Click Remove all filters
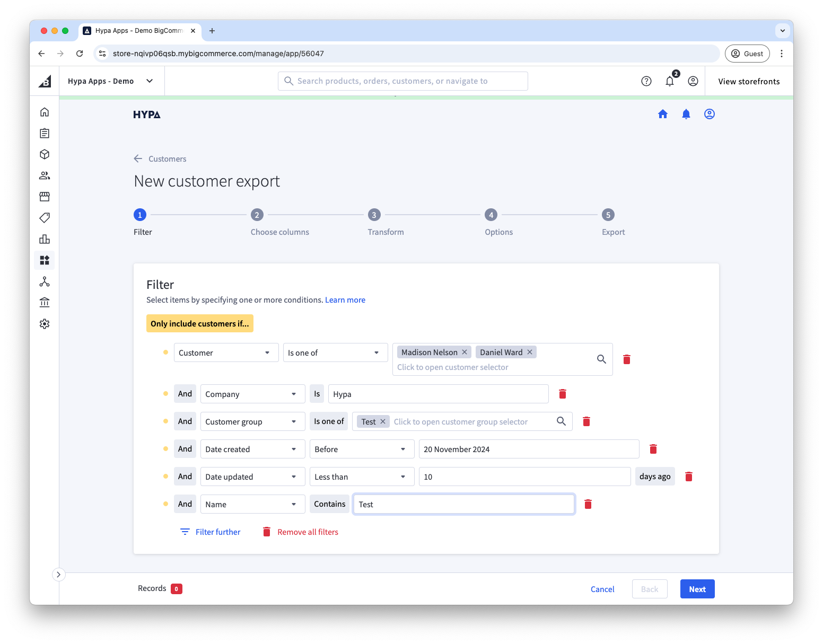This screenshot has height=644, width=823. tap(307, 532)
